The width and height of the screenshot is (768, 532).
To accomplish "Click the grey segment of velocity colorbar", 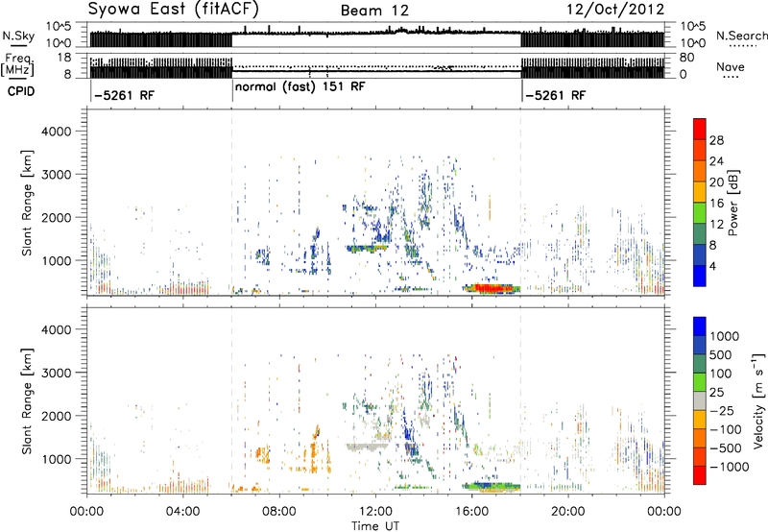I will tap(700, 400).
